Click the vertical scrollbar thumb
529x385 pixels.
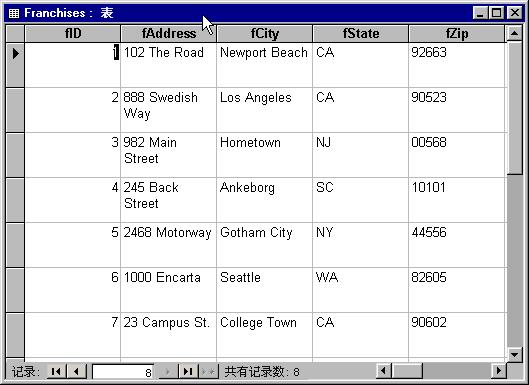click(x=514, y=108)
